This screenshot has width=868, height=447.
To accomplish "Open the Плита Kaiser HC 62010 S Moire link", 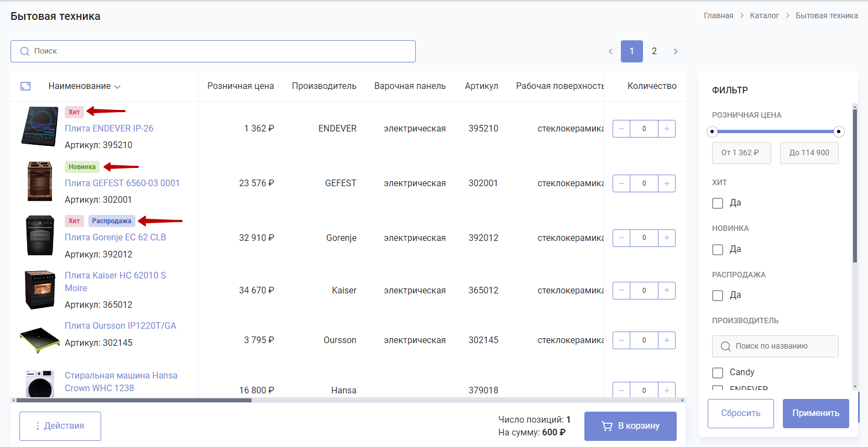I will pos(116,282).
